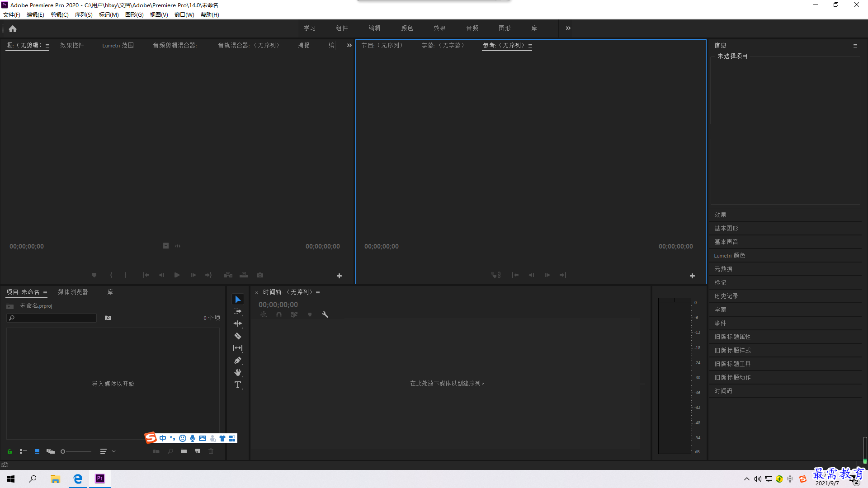Image resolution: width=868 pixels, height=488 pixels.
Task: Click Clear trash icon in project panel
Action: [211, 451]
